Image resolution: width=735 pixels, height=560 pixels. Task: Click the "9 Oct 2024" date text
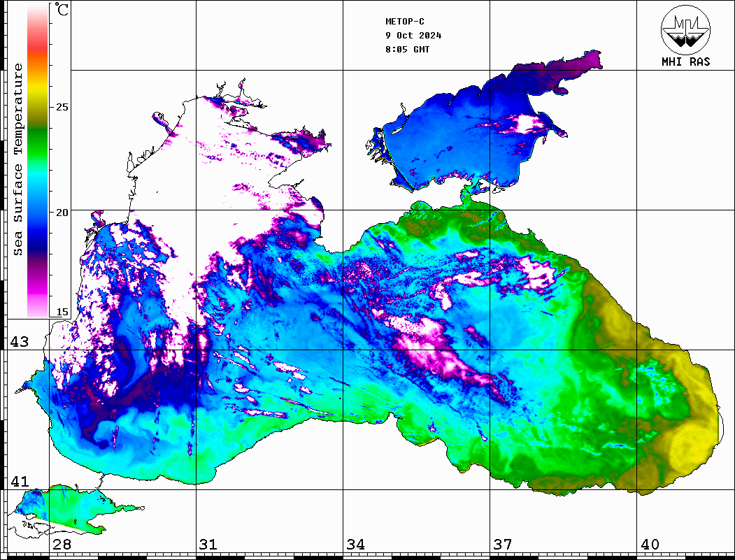click(x=413, y=36)
